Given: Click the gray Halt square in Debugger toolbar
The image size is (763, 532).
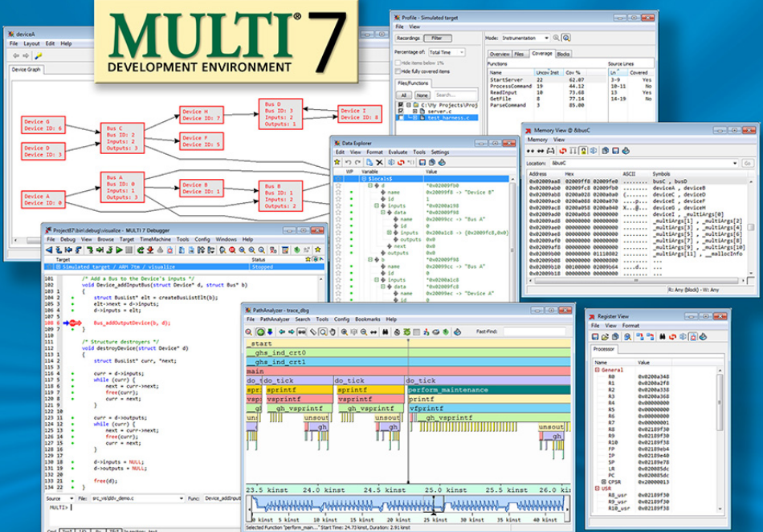Looking at the screenshot, I should pyautogui.click(x=129, y=250).
